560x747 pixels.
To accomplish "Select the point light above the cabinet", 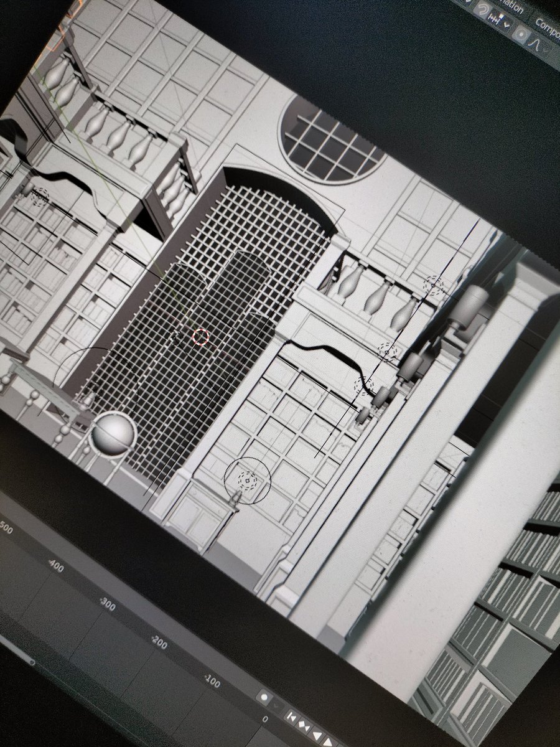I will [247, 480].
